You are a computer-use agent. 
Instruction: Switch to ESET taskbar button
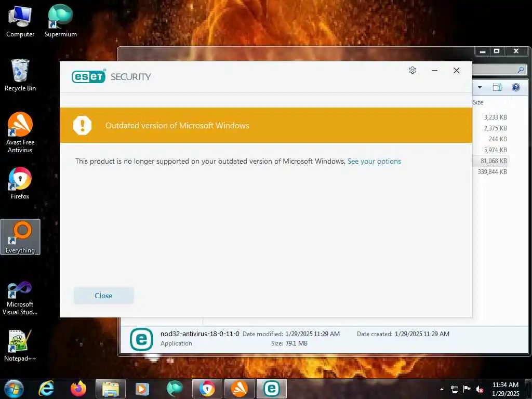[x=271, y=389]
